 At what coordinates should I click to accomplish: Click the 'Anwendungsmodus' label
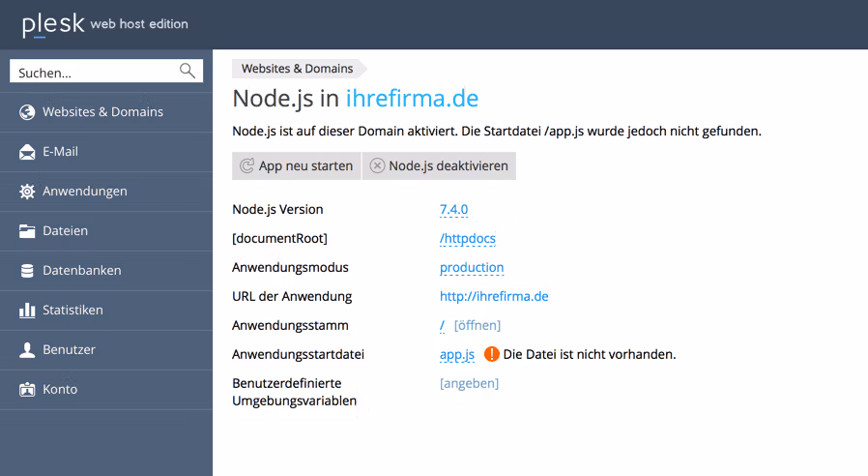tap(290, 268)
